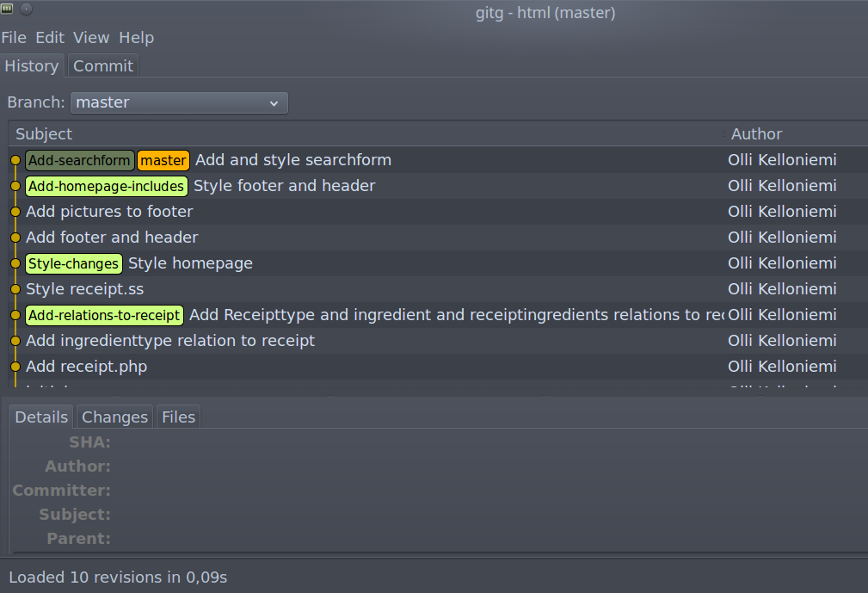
Task: Click the Branch combo box arrow
Action: [x=274, y=103]
